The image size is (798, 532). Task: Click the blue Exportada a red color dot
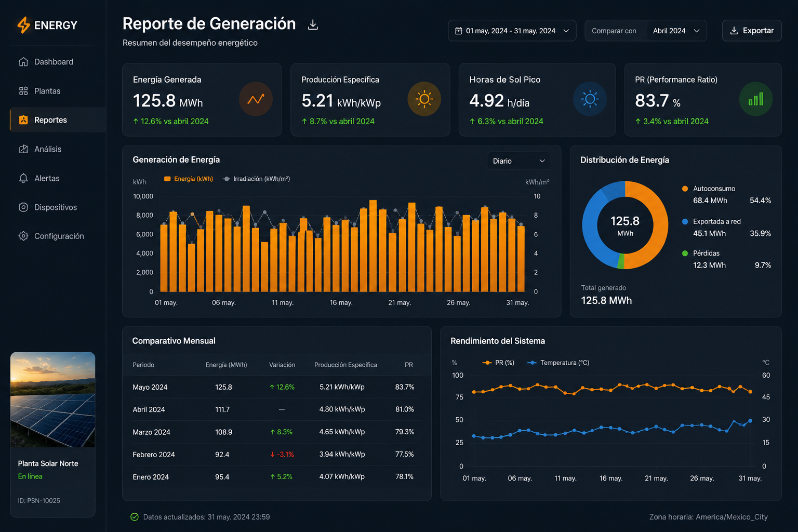tap(685, 221)
